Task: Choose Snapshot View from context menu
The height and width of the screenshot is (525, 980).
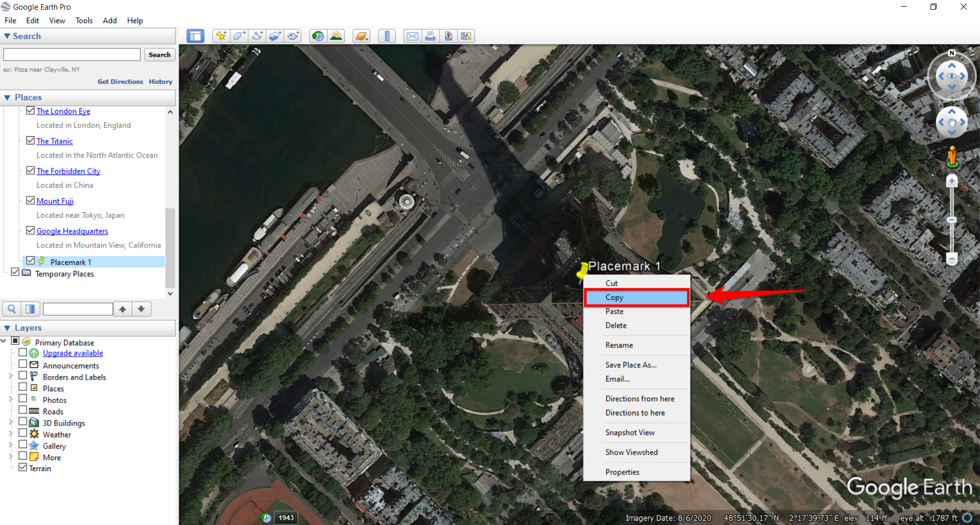Action: coord(637,433)
